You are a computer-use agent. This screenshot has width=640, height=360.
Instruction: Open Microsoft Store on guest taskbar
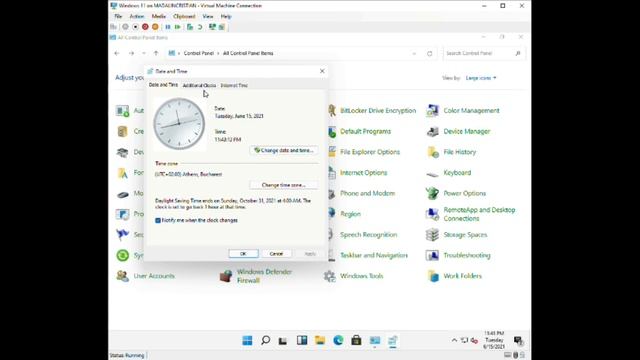pos(356,340)
